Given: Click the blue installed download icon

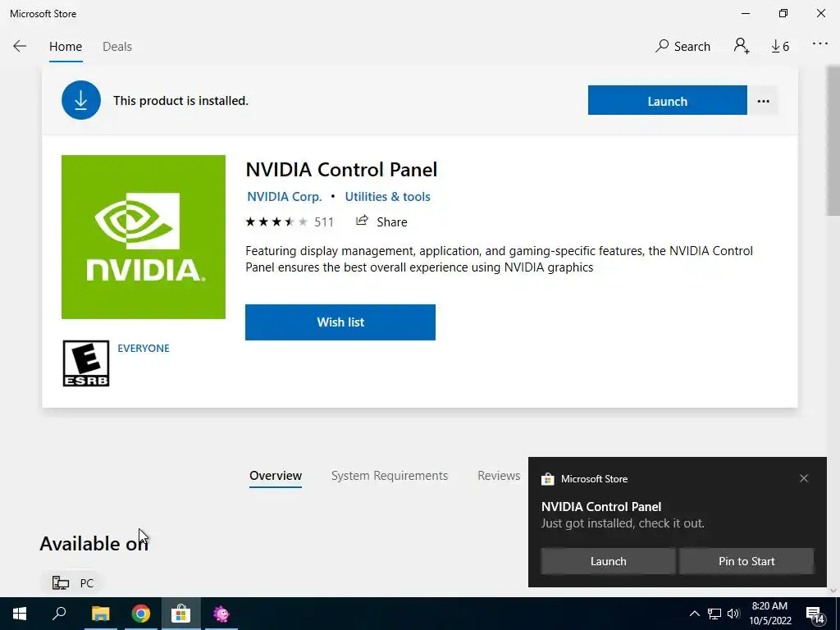Looking at the screenshot, I should coord(81,100).
